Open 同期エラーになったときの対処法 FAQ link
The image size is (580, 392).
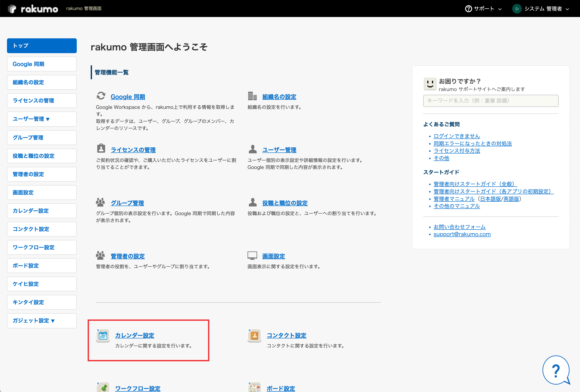(473, 144)
